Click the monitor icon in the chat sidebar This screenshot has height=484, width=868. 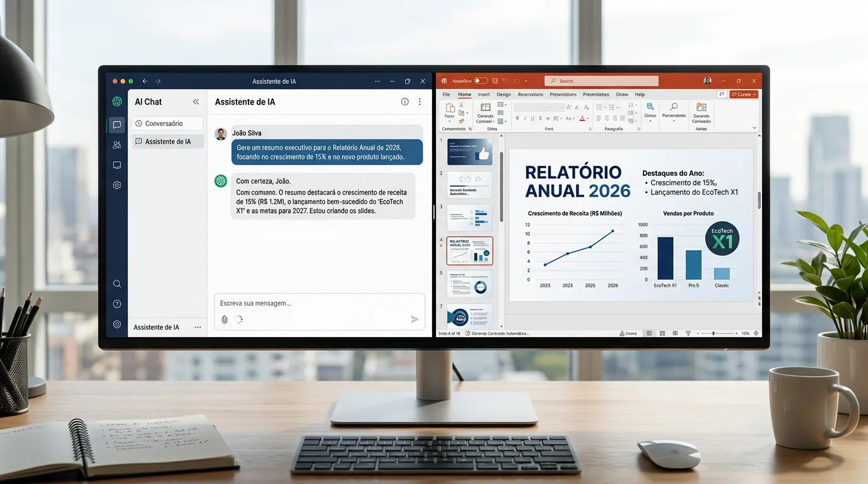click(x=117, y=165)
